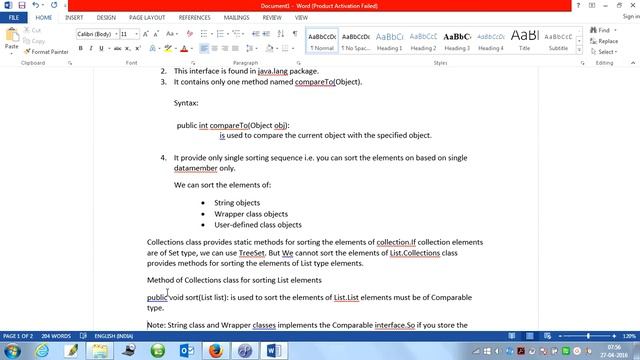Image resolution: width=640 pixels, height=360 pixels.
Task: Switch to the MAILINGS tab
Action: coord(236,18)
